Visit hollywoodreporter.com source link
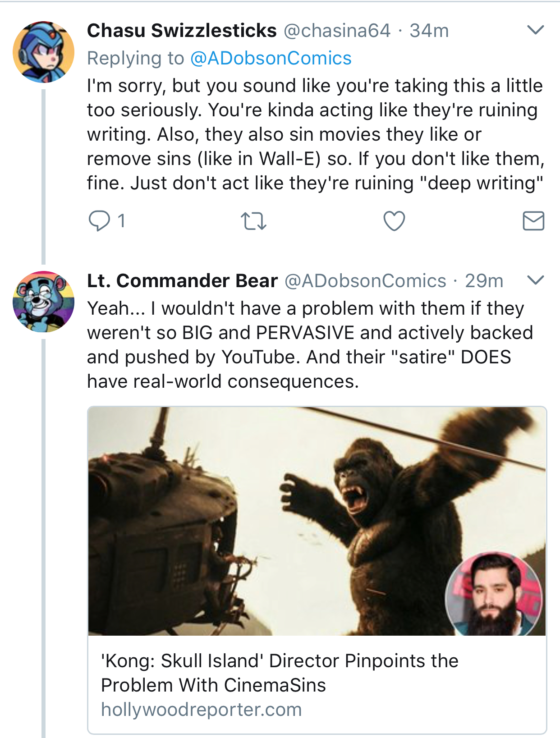The width and height of the screenshot is (560, 738). (201, 710)
